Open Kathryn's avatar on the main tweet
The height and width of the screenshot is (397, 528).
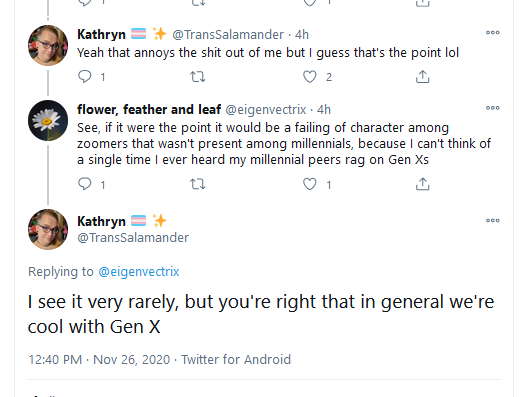click(x=48, y=229)
